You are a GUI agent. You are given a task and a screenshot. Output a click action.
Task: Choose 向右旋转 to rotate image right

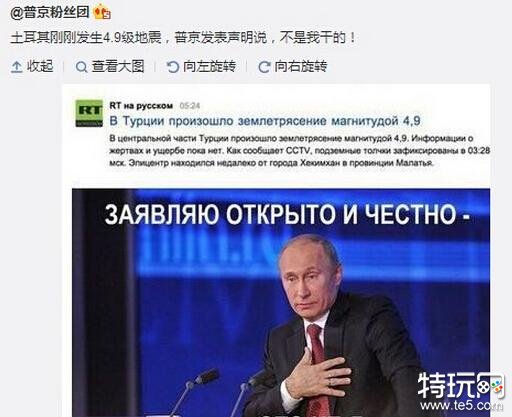(301, 66)
